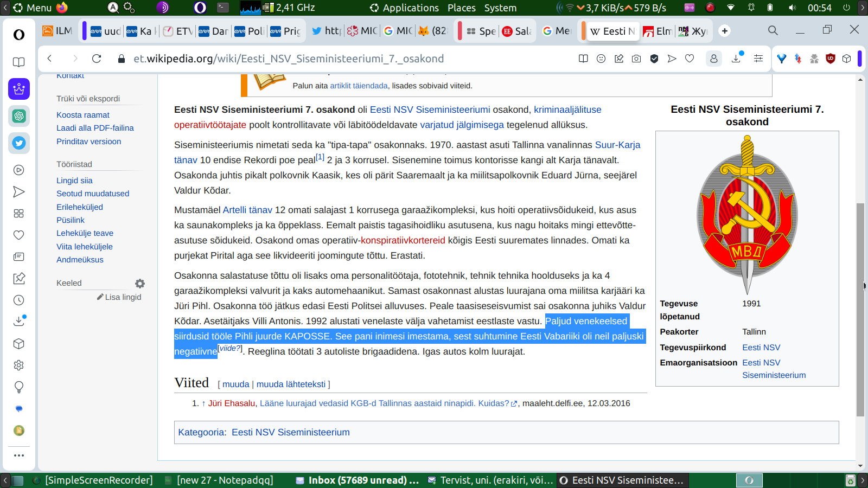
Task: Open the profile account icon in the toolbar
Action: click(714, 59)
